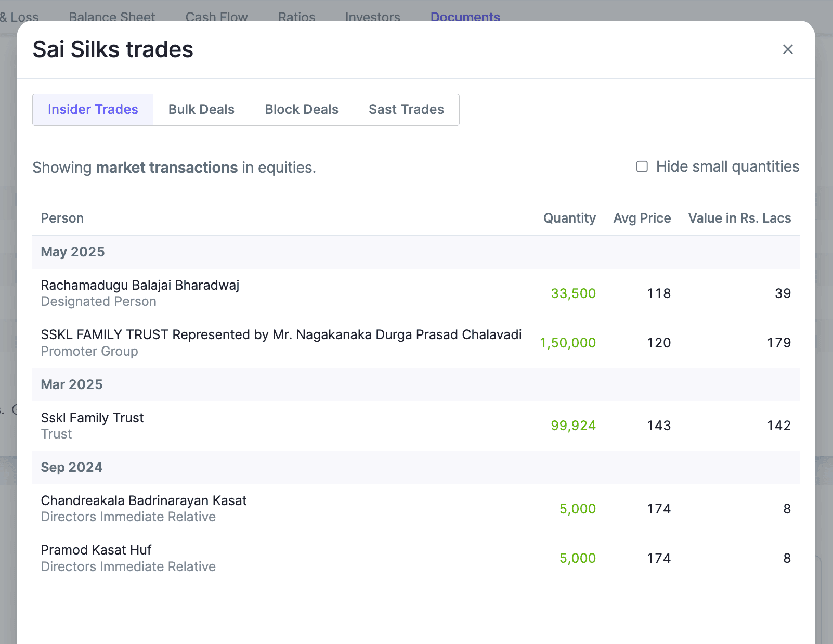Click the 5,000 quantity for Chandreakala Kasat
The image size is (833, 644).
point(578,509)
